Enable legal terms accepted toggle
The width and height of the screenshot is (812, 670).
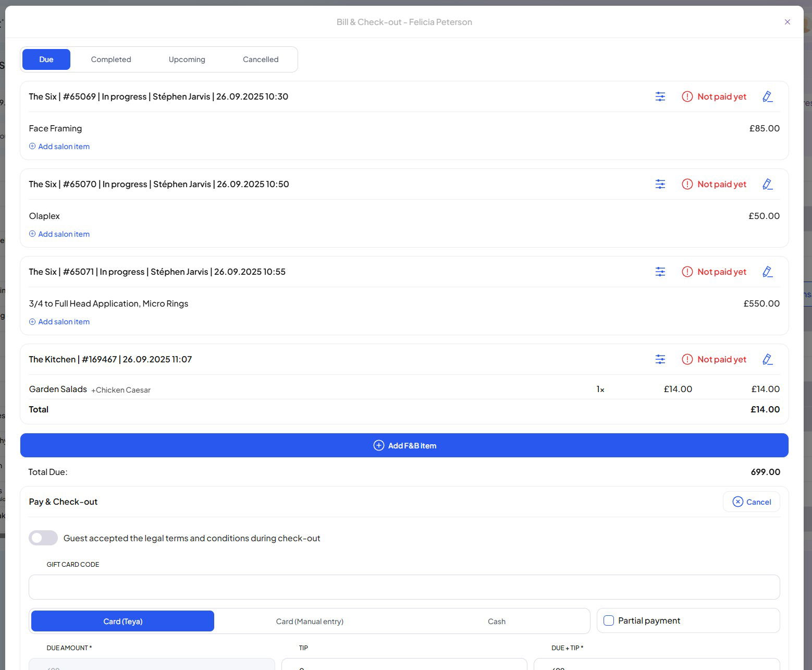(43, 538)
